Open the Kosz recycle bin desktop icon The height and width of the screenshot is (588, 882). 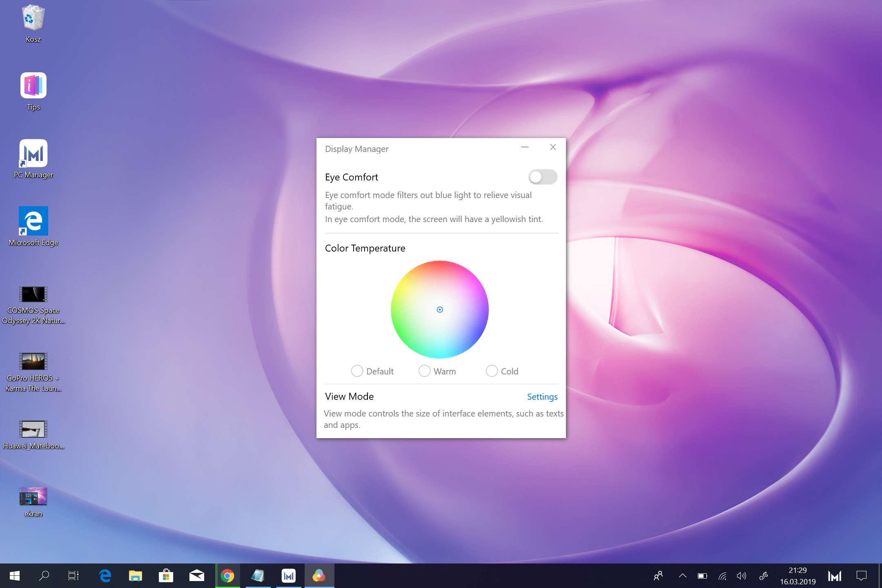(x=33, y=24)
